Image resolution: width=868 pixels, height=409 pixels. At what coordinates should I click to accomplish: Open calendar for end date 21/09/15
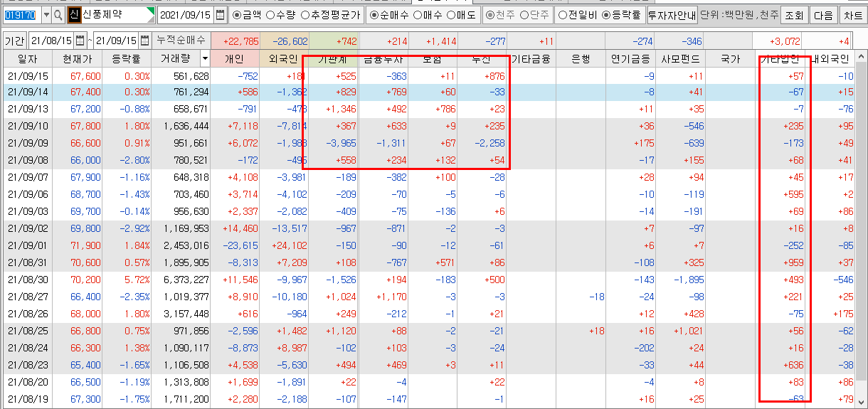(x=144, y=41)
